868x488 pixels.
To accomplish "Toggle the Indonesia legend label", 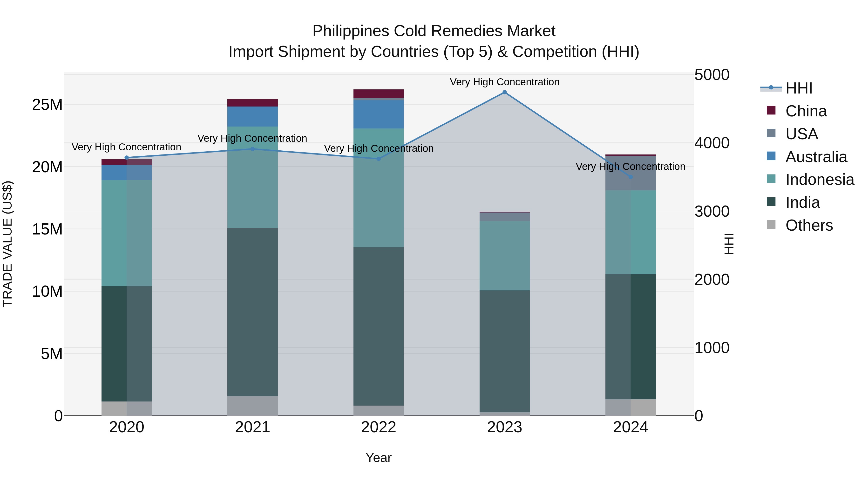I will (820, 180).
